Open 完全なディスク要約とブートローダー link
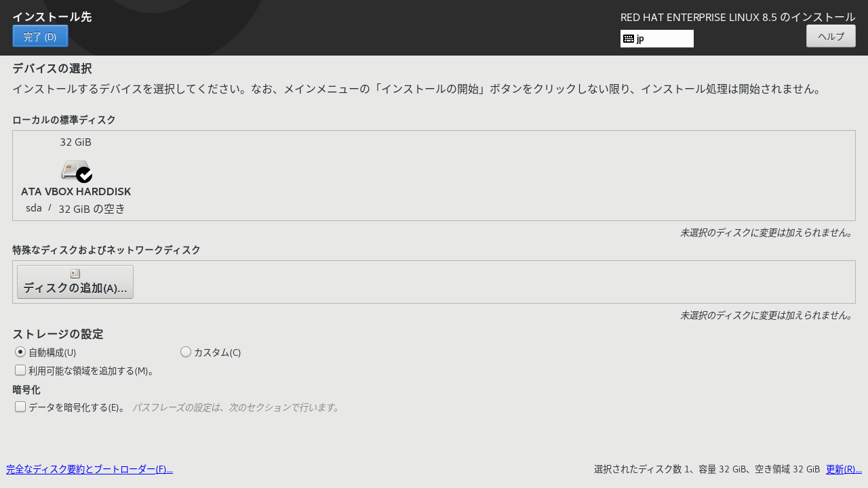This screenshot has height=488, width=868. tap(89, 468)
